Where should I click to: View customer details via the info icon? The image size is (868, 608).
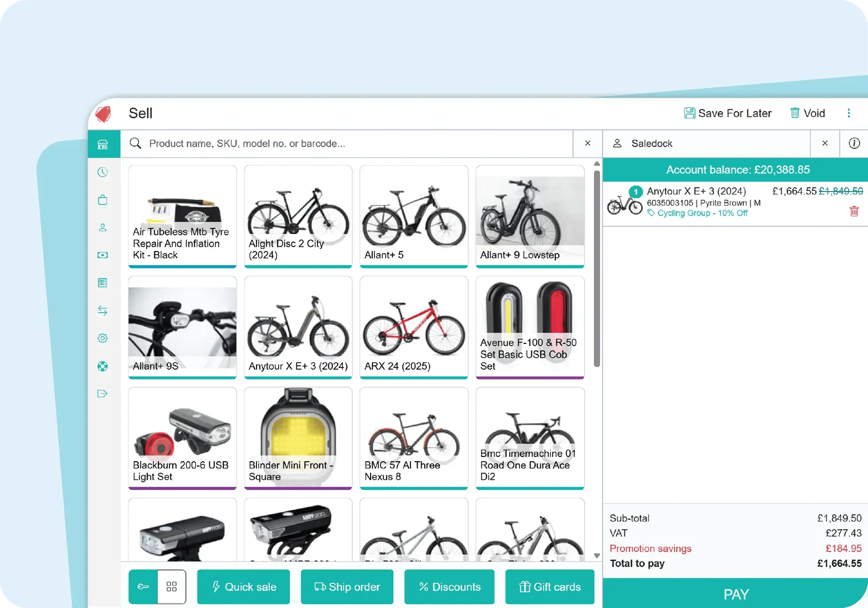pyautogui.click(x=854, y=143)
